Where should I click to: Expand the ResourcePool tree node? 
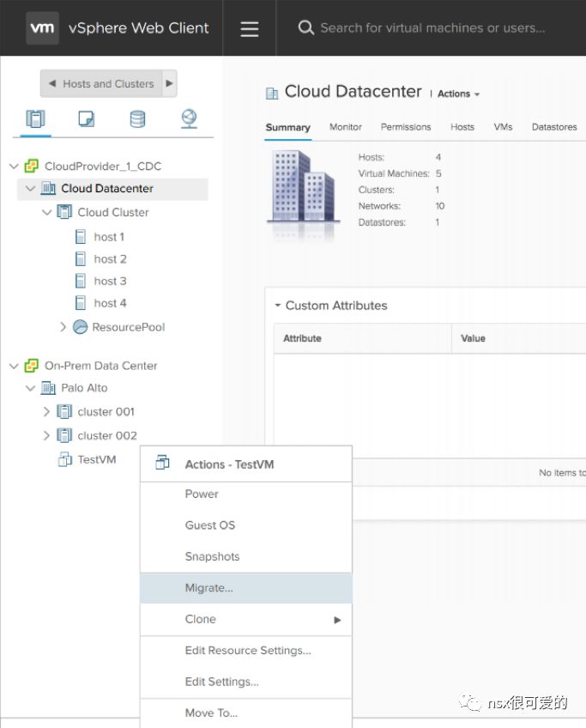pos(63,327)
